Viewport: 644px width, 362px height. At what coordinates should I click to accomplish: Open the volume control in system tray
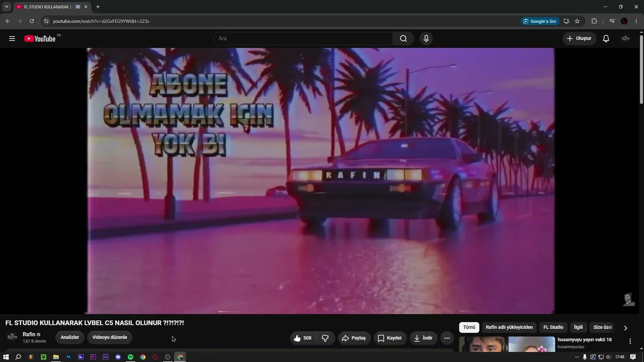click(609, 357)
